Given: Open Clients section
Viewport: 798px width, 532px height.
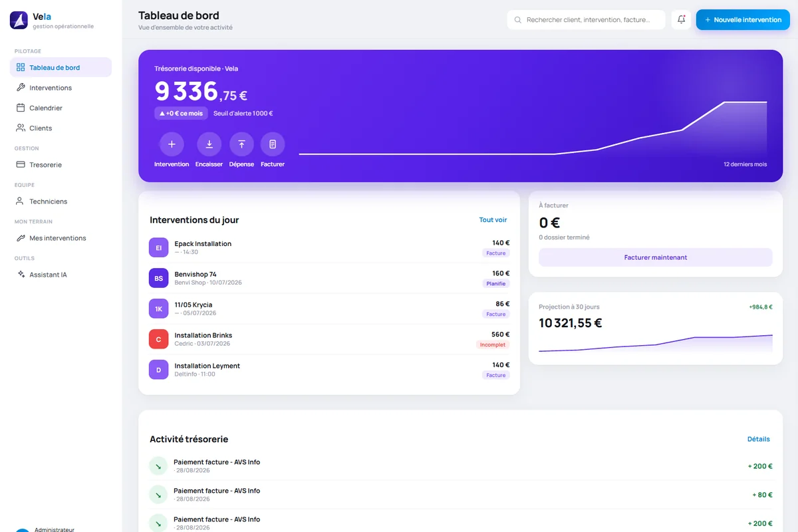Looking at the screenshot, I should pos(61,128).
